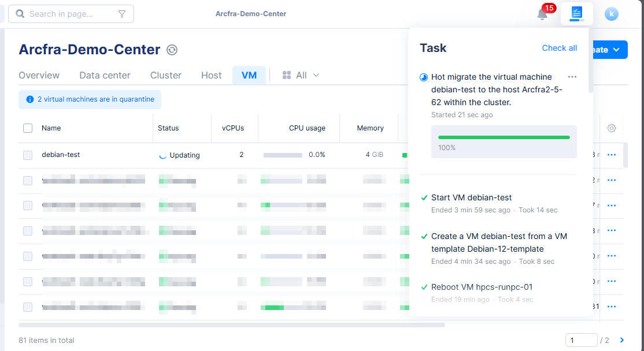The width and height of the screenshot is (644, 351).
Task: Expand the All view dropdown
Action: coord(301,75)
